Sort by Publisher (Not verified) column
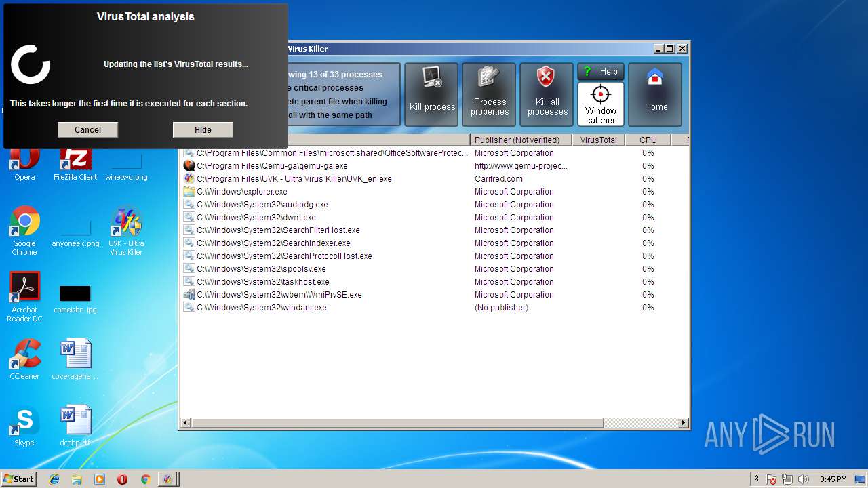 point(521,140)
